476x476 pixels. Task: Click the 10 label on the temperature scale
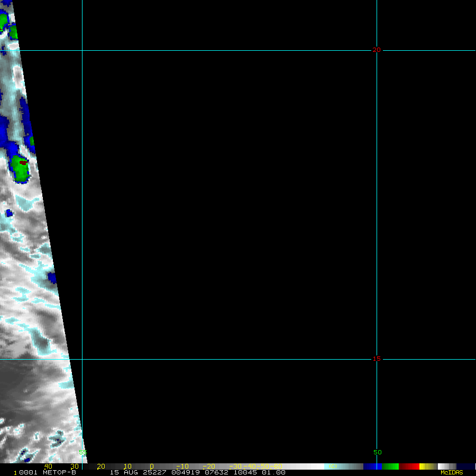(x=127, y=466)
